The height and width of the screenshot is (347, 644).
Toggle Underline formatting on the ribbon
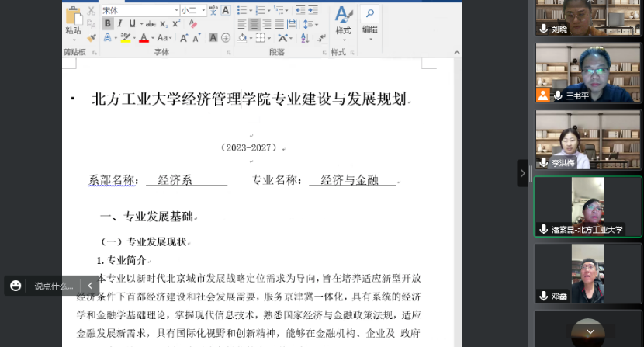coord(131,23)
